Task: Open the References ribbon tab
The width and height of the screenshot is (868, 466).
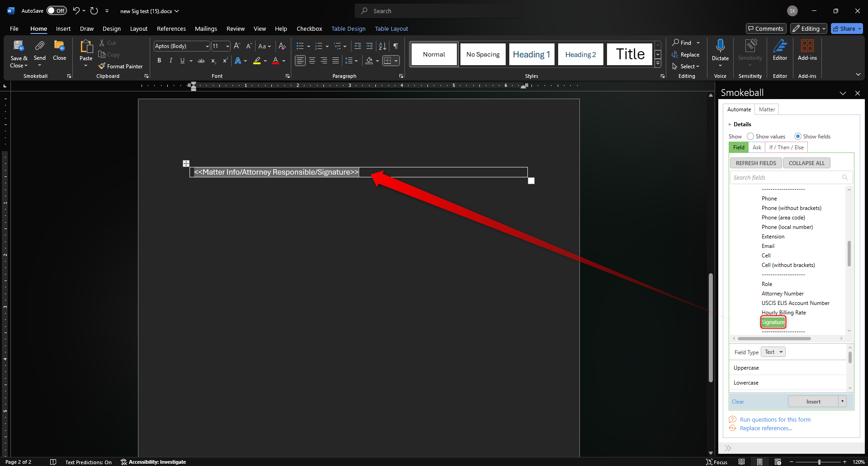Action: [x=171, y=29]
